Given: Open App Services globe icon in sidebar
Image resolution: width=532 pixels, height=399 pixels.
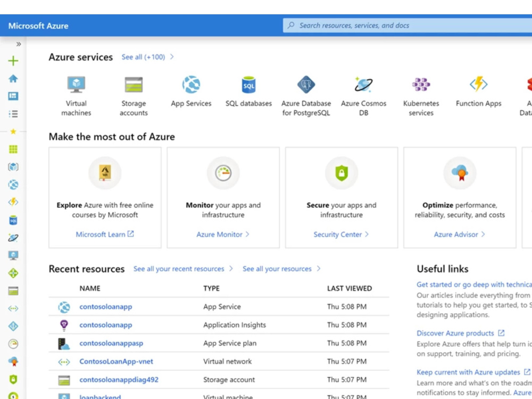Looking at the screenshot, I should [13, 185].
